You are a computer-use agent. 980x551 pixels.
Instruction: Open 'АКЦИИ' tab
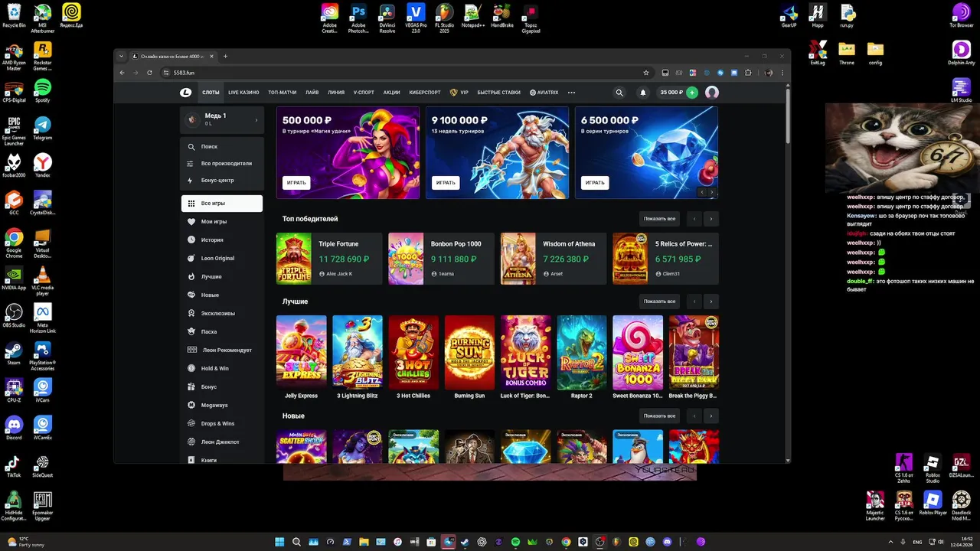pos(391,93)
